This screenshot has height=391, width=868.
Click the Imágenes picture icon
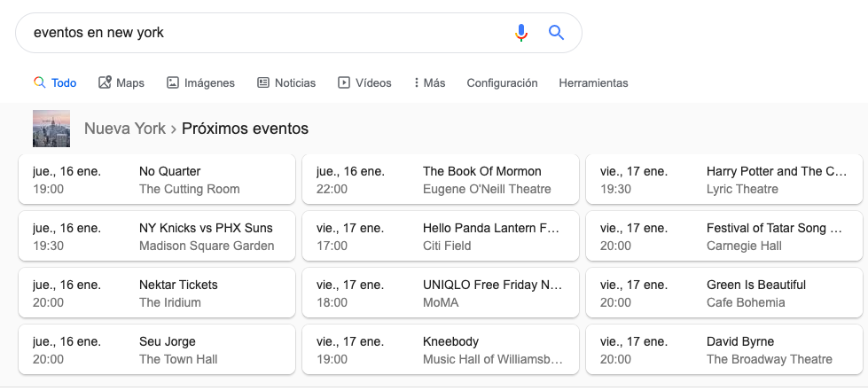[173, 82]
